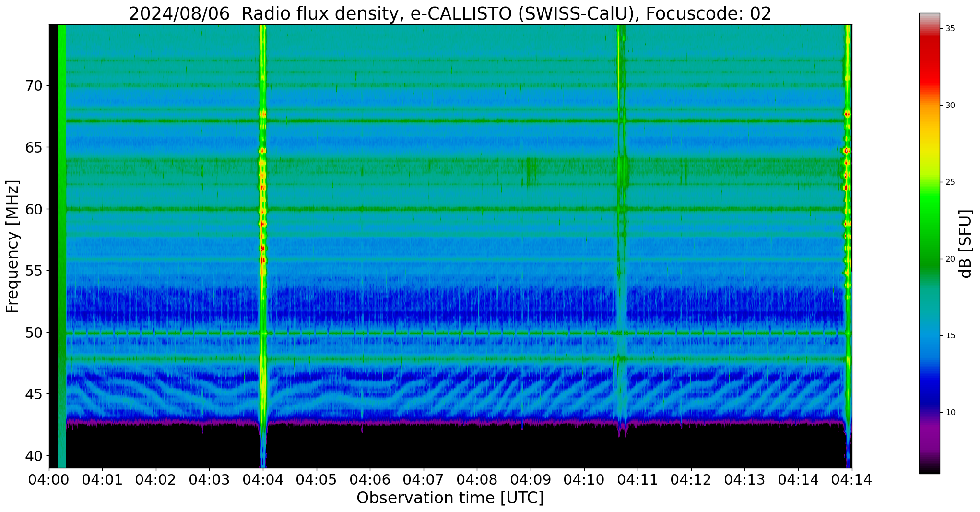This screenshot has height=512, width=980.
Task: Click the 04:01 time tick label
Action: (x=102, y=479)
